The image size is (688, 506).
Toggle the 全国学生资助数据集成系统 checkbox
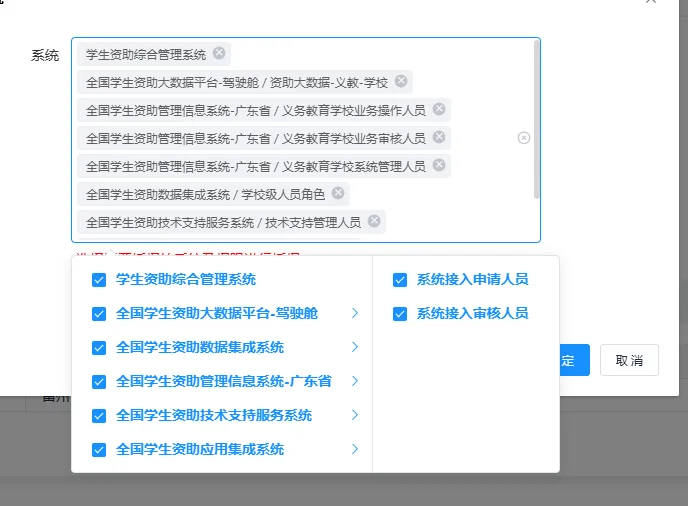click(98, 348)
